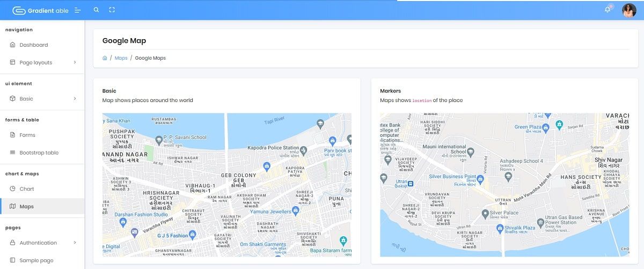Click the Forms document icon
The width and height of the screenshot is (644, 269).
pos(13,135)
